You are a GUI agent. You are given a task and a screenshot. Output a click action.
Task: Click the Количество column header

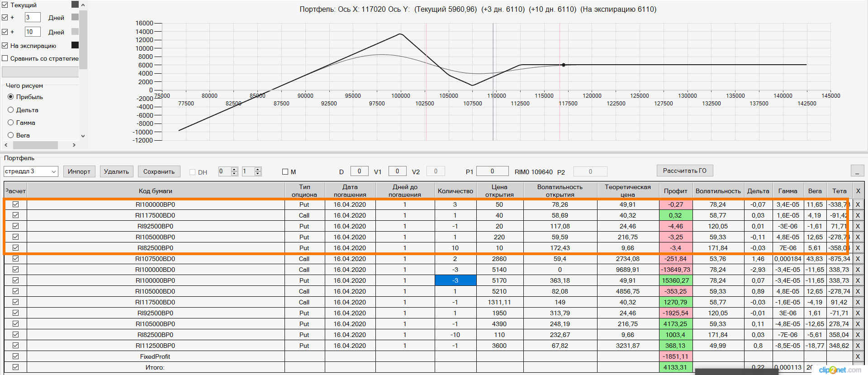455,191
